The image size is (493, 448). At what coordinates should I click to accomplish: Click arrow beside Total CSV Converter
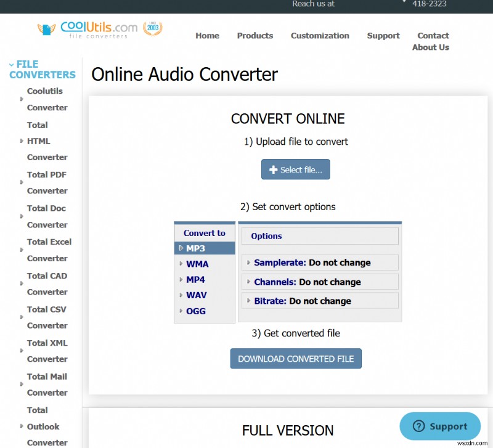click(22, 317)
